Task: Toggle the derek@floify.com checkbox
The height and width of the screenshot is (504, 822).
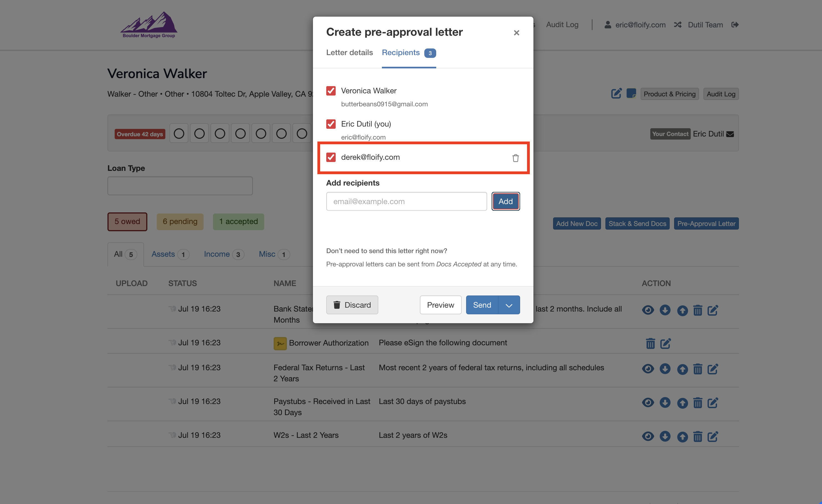Action: coord(331,157)
